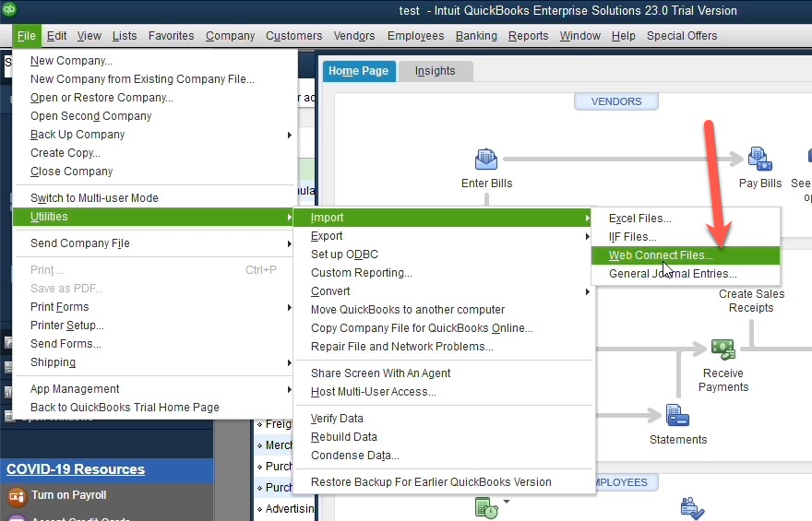
Task: Open the Statements icon
Action: [x=677, y=415]
